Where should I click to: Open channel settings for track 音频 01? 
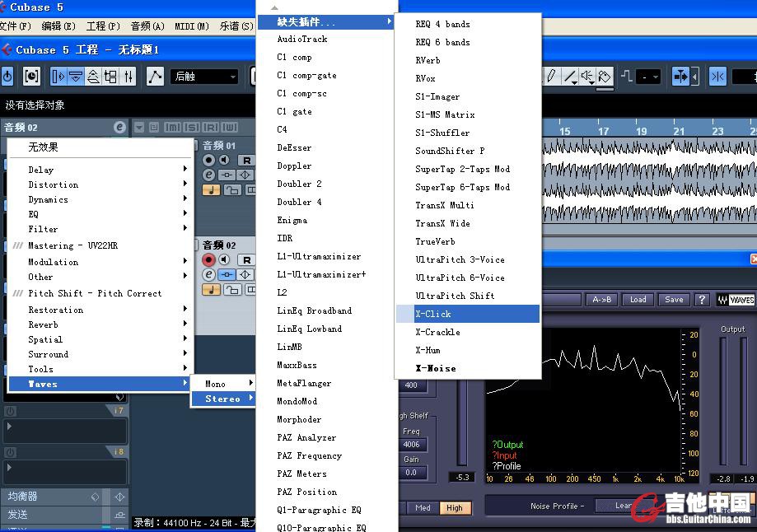click(x=208, y=175)
